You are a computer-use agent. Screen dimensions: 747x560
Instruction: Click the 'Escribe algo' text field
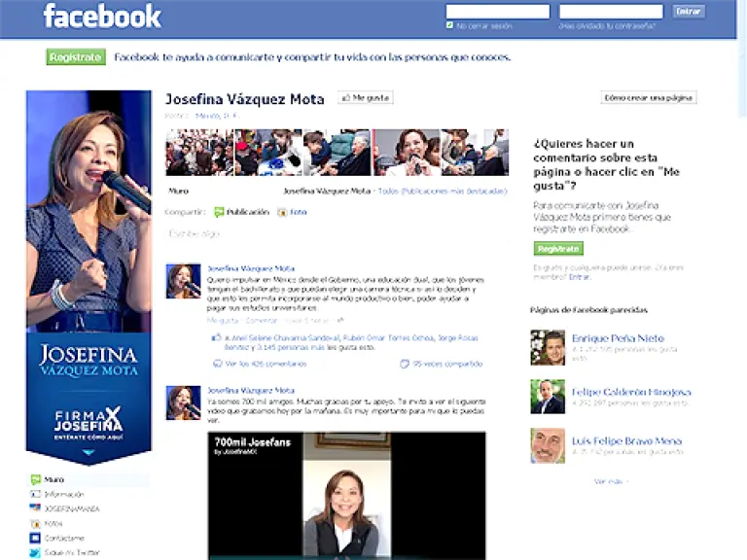click(331, 233)
